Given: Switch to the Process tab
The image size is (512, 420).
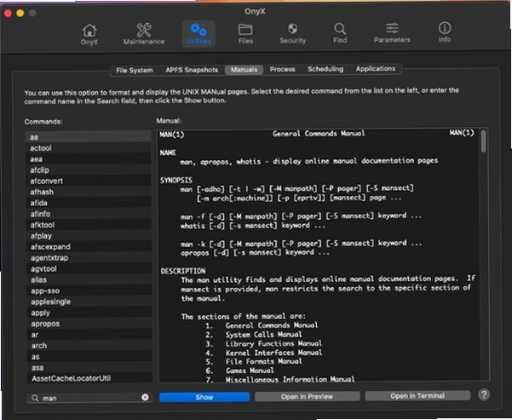Looking at the screenshot, I should (283, 69).
